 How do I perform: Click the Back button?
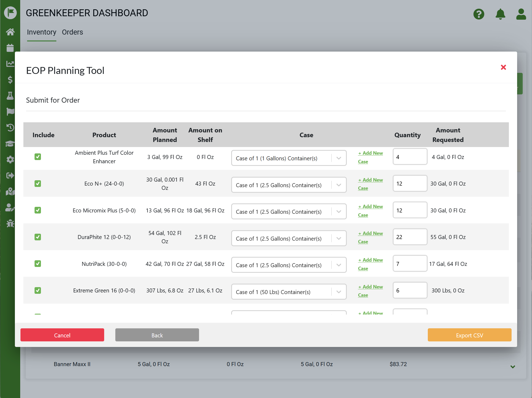click(157, 335)
